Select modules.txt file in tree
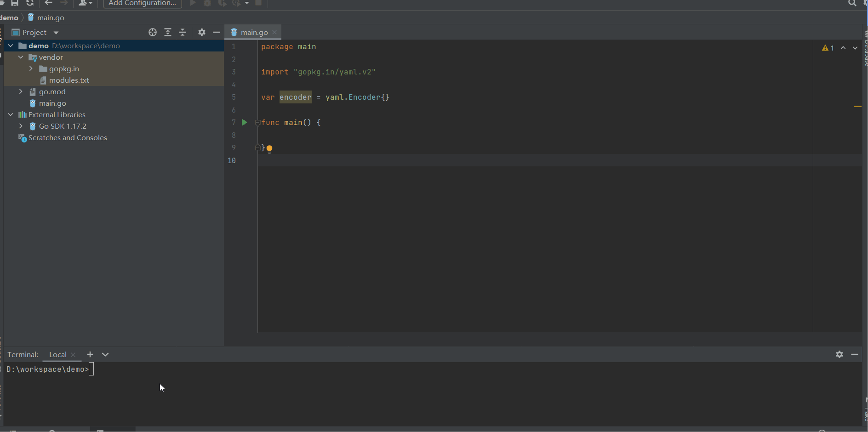 point(69,80)
